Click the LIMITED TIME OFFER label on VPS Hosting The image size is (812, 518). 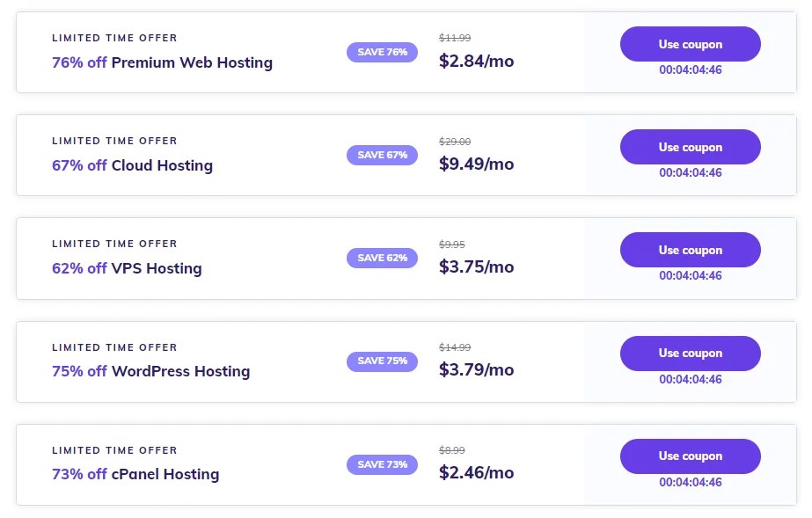click(x=114, y=244)
